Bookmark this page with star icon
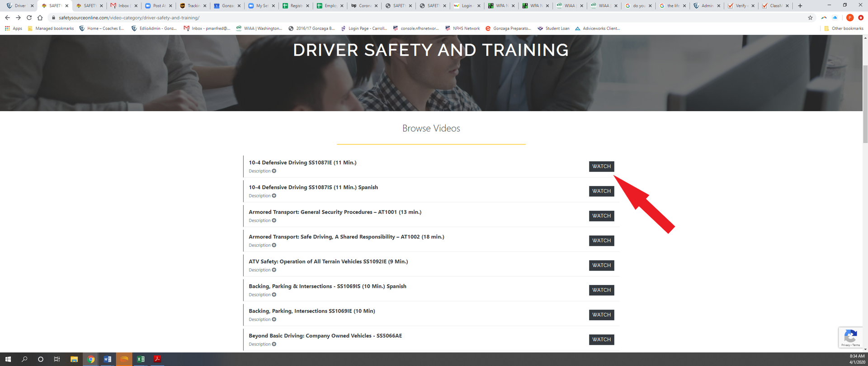 pyautogui.click(x=810, y=18)
